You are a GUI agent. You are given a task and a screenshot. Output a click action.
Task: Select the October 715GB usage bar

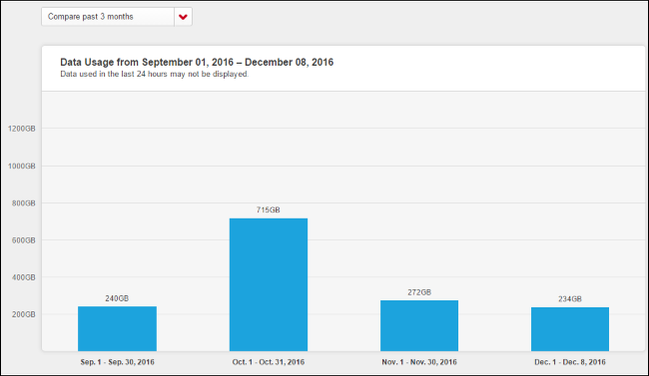click(x=268, y=285)
